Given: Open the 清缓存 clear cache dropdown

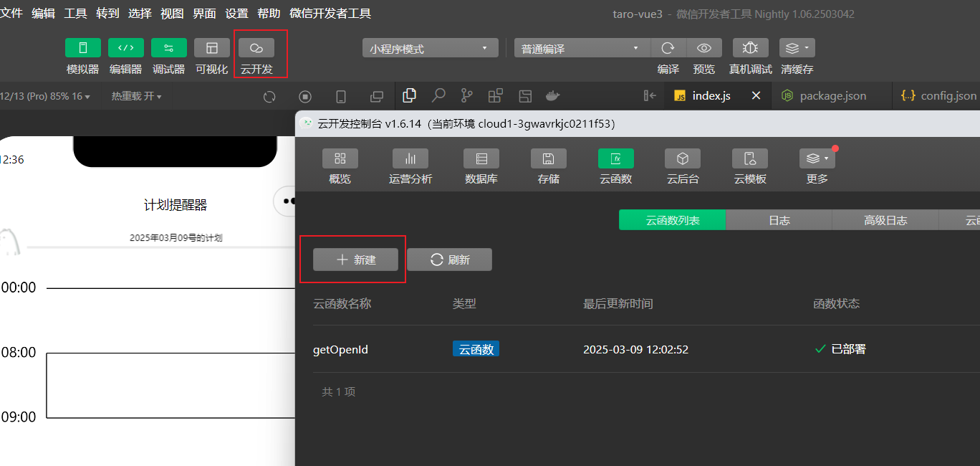Looking at the screenshot, I should point(797,48).
